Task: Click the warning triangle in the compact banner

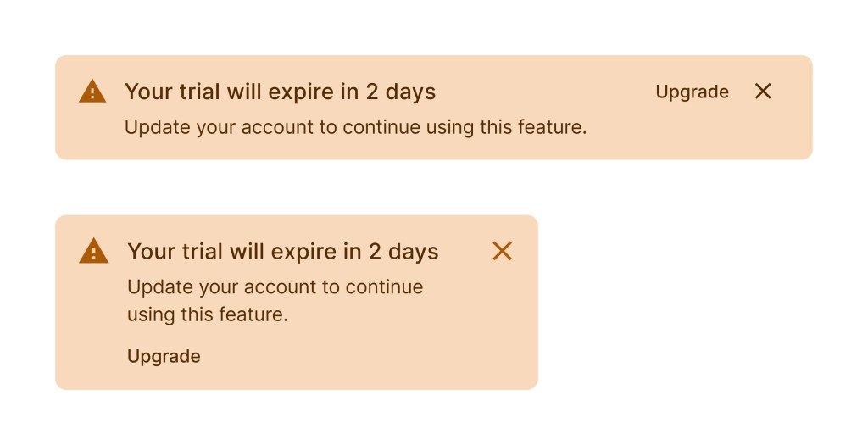Action: (93, 252)
